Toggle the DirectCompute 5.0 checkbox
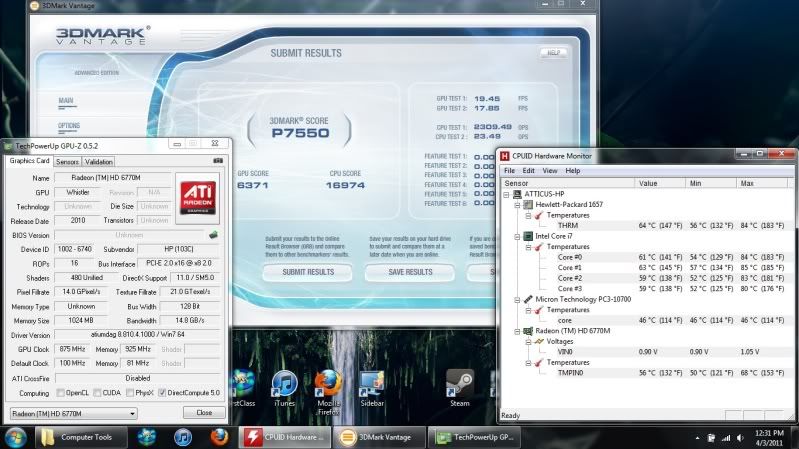 162,392
